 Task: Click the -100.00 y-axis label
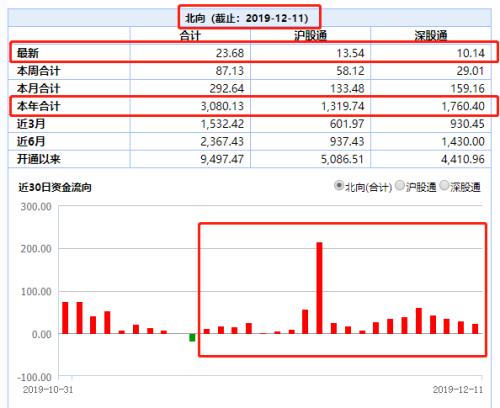[35, 377]
